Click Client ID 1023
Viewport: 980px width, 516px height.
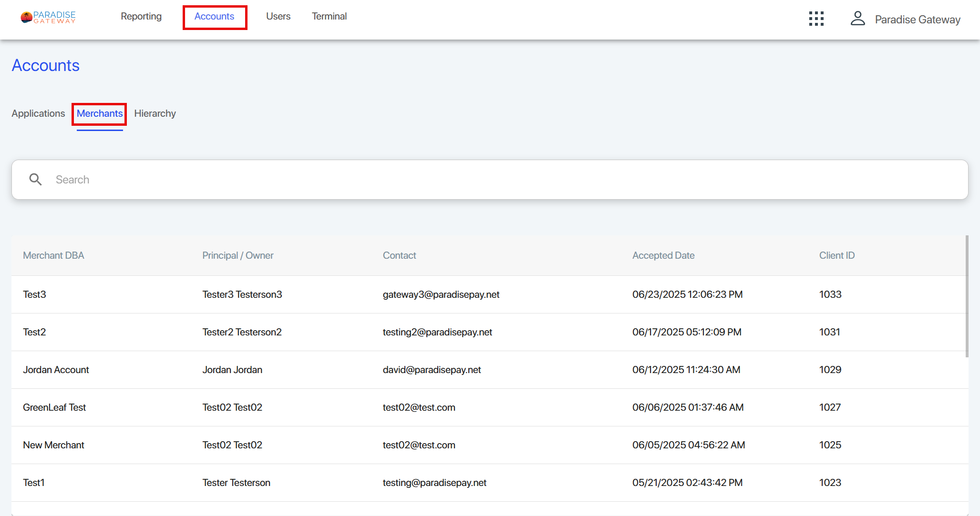830,483
